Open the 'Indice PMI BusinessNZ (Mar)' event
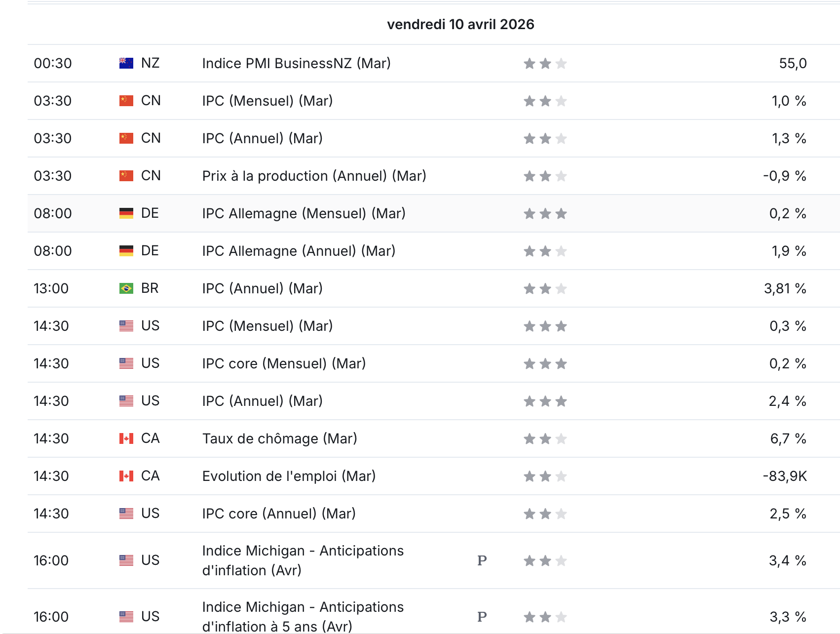This screenshot has height=634, width=840. (297, 63)
